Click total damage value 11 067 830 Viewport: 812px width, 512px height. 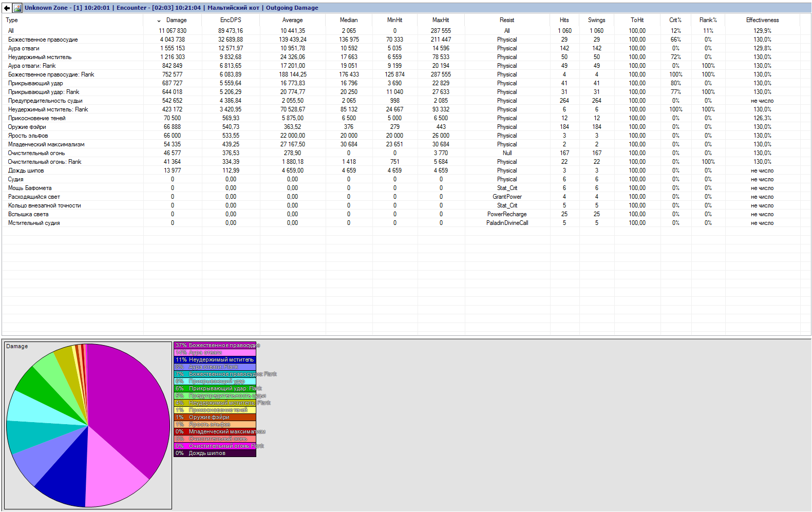173,31
